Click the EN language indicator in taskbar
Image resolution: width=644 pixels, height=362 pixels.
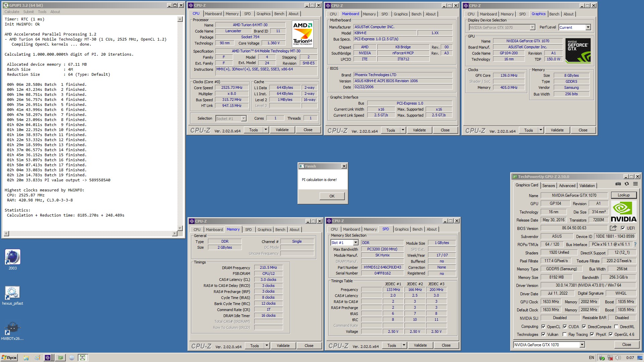pyautogui.click(x=591, y=358)
